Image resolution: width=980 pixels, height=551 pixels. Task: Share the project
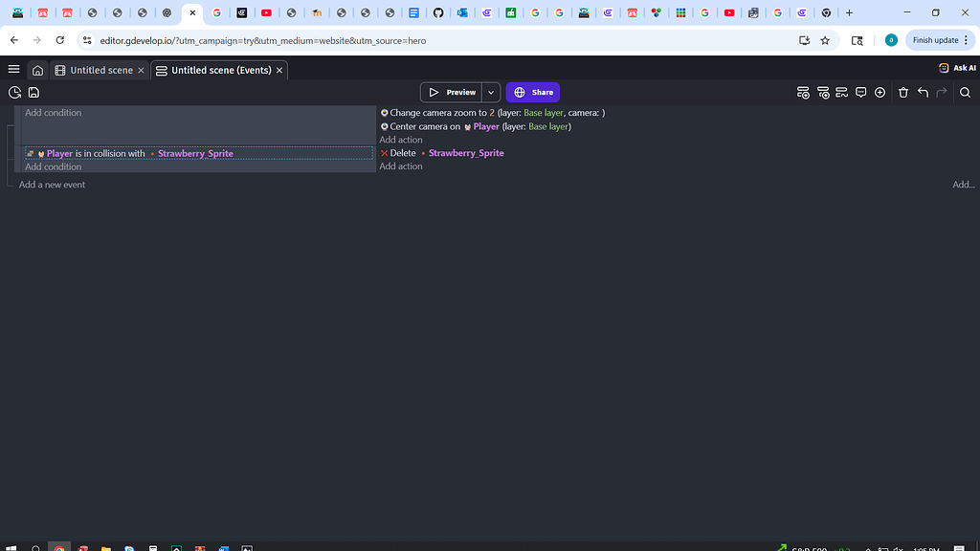coord(532,92)
